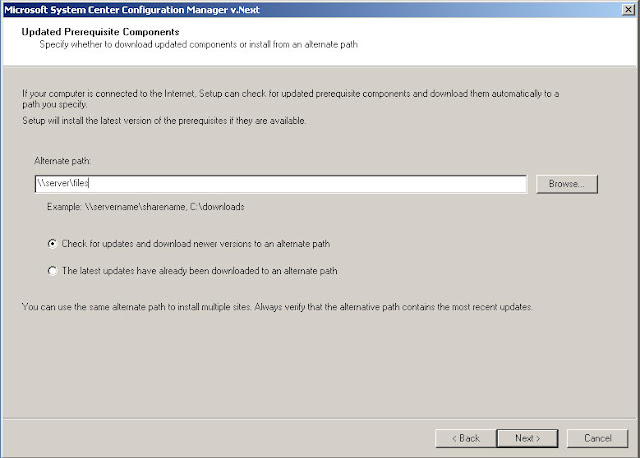Click the 'Alternate path:' label
Viewport: 640px width, 458px height.
(62, 161)
